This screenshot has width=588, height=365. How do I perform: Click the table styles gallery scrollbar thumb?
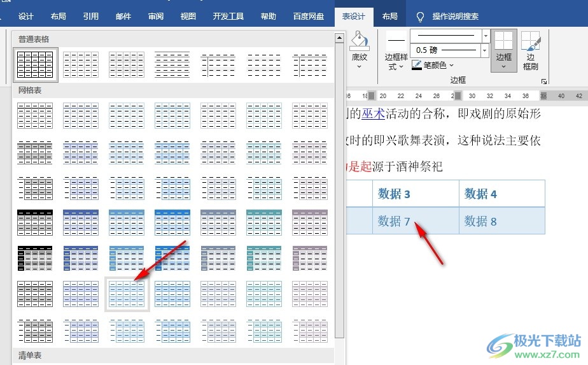339,190
